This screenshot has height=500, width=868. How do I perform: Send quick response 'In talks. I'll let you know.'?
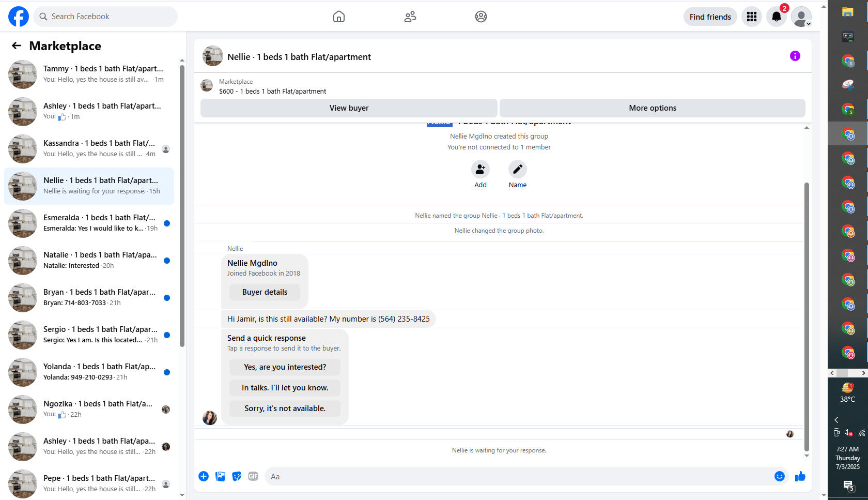coord(285,388)
